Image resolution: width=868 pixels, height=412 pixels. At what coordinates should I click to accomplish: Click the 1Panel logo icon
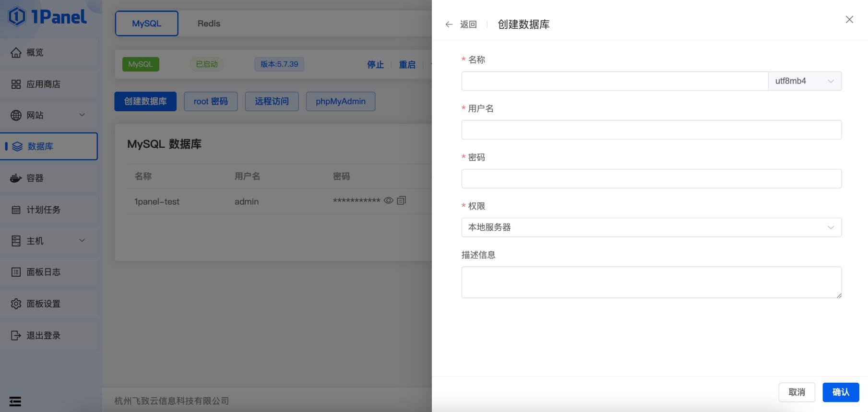coord(17,17)
